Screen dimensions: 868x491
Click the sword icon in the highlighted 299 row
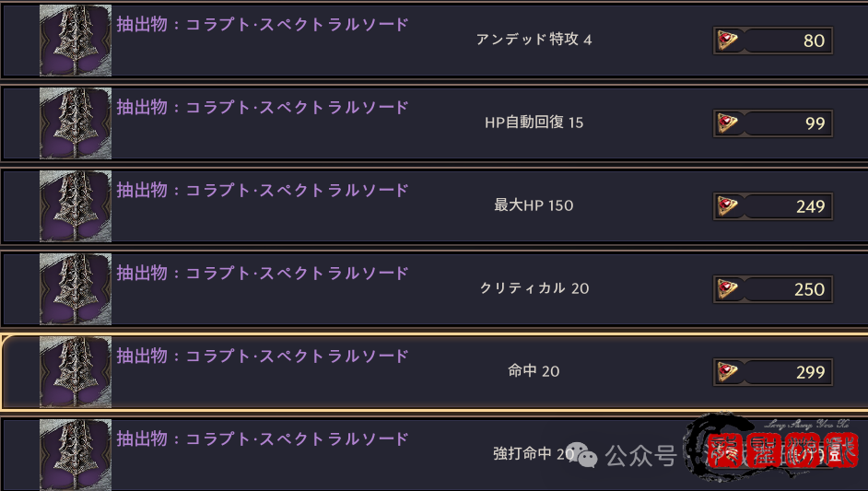pos(76,372)
